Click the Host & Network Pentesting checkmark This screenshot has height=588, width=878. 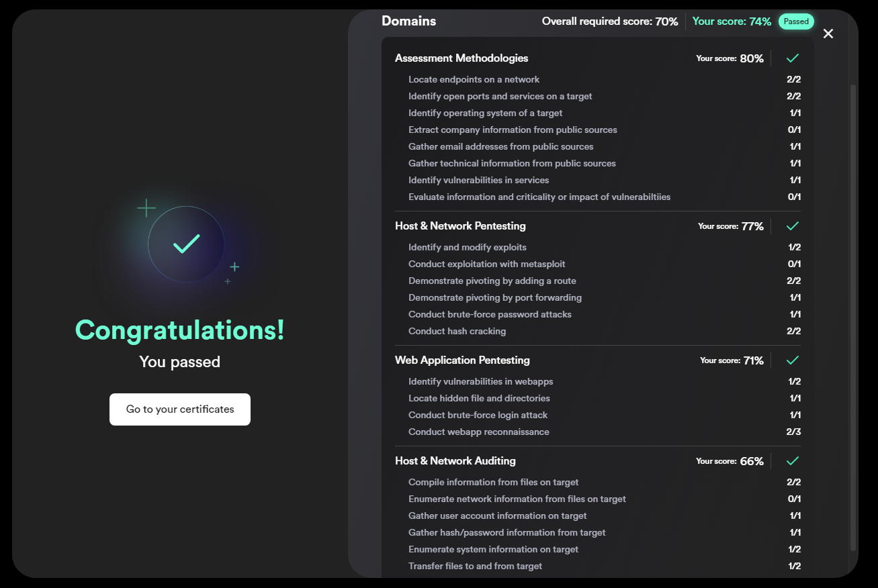(x=793, y=226)
